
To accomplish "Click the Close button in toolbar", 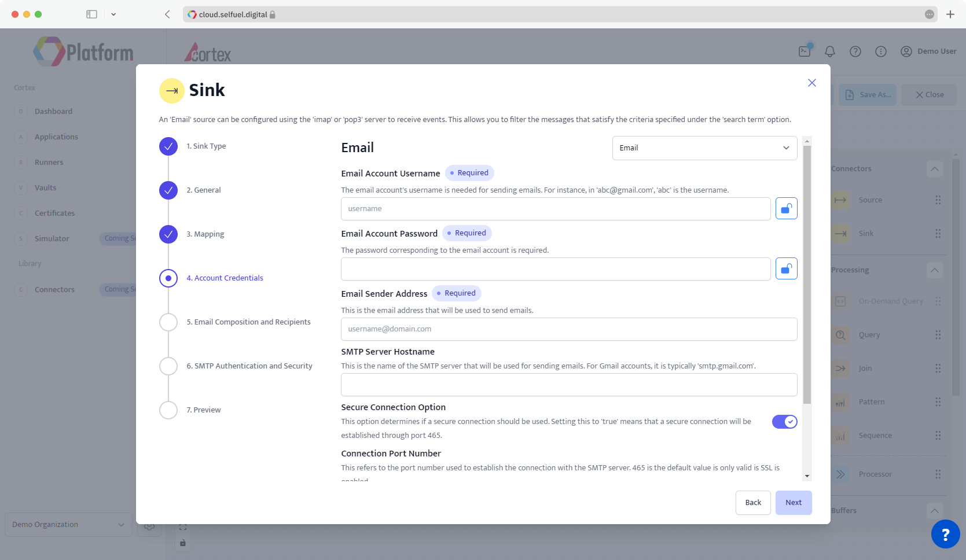I will click(x=929, y=95).
